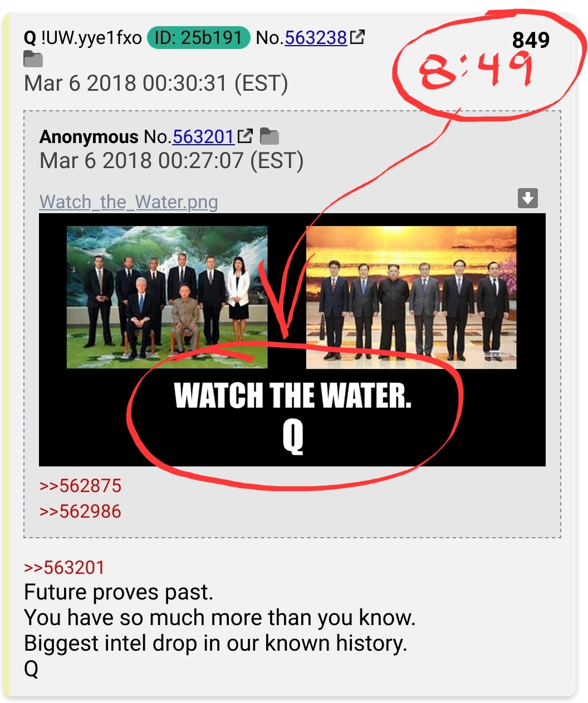588x703 pixels.
Task: Open post number link 563238
Action: pos(316,38)
